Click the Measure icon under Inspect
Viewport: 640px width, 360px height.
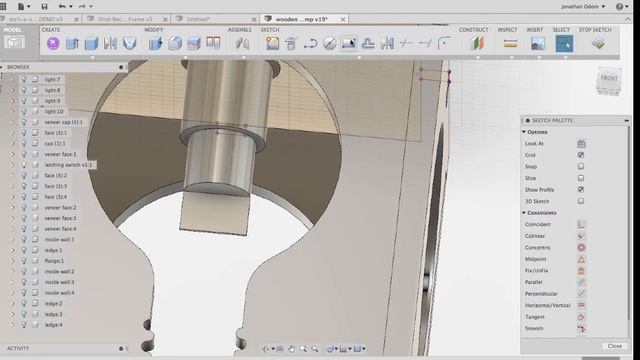[x=510, y=43]
